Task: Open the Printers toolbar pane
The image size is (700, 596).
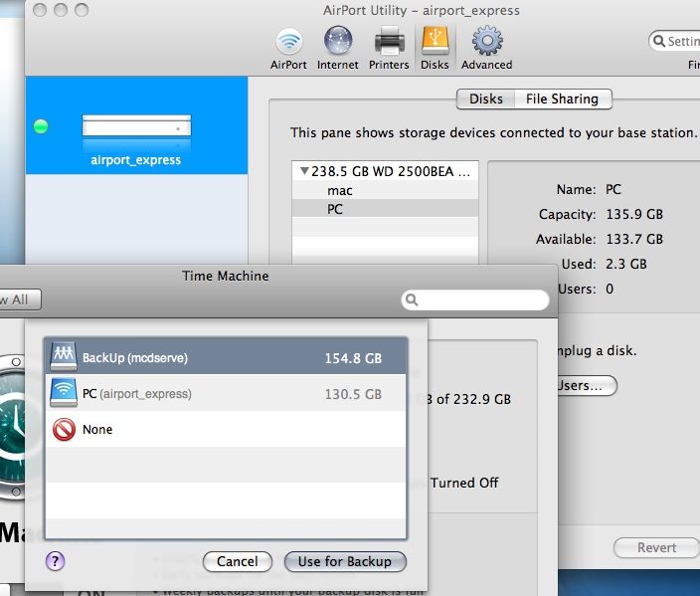Action: [389, 49]
